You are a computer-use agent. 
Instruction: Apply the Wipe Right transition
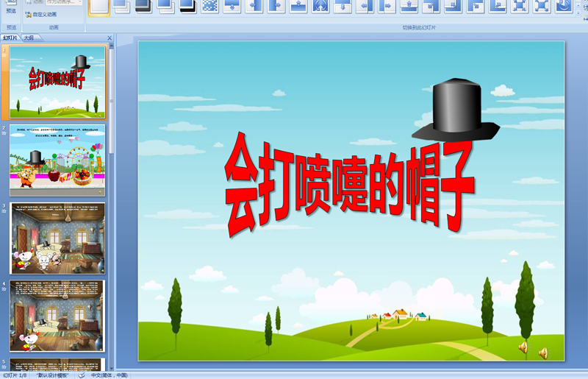276,6
